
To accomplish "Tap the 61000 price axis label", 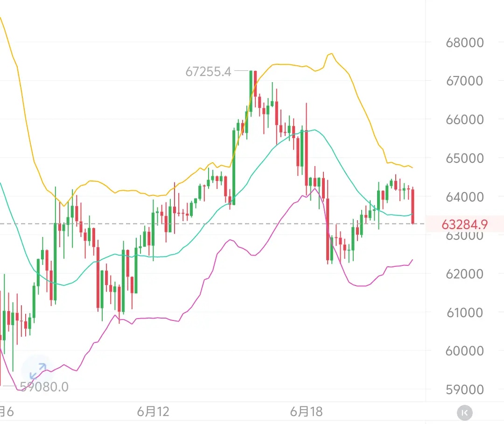I will coord(464,312).
